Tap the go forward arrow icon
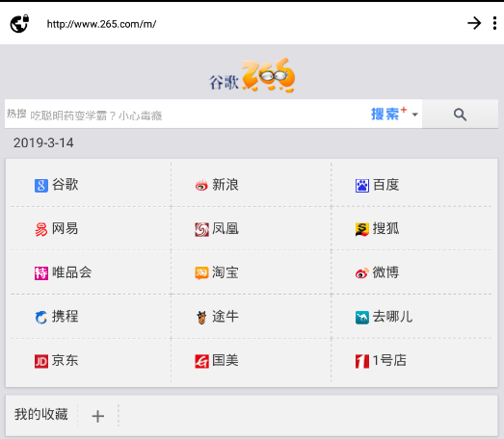 474,23
